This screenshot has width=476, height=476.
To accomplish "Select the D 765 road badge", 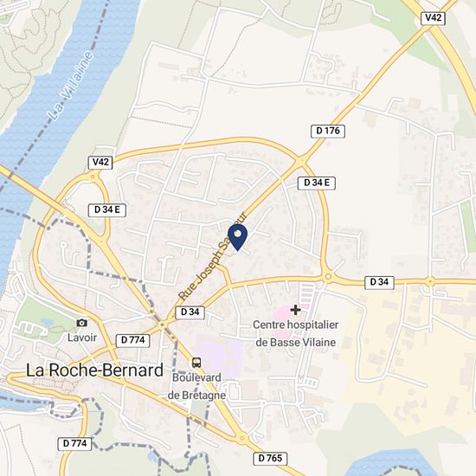I will click(x=270, y=459).
